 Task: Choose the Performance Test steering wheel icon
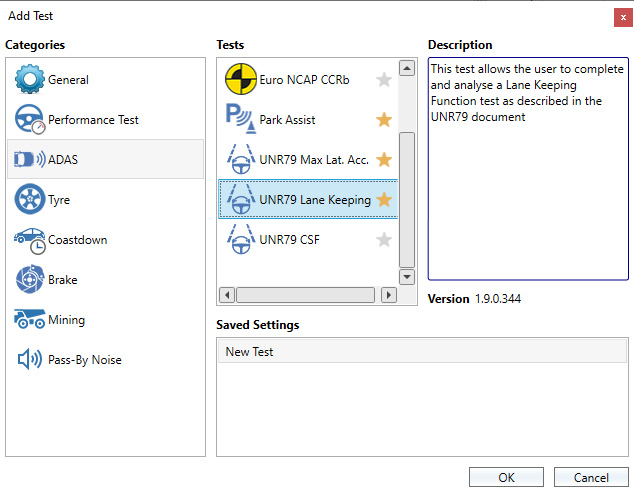29,120
